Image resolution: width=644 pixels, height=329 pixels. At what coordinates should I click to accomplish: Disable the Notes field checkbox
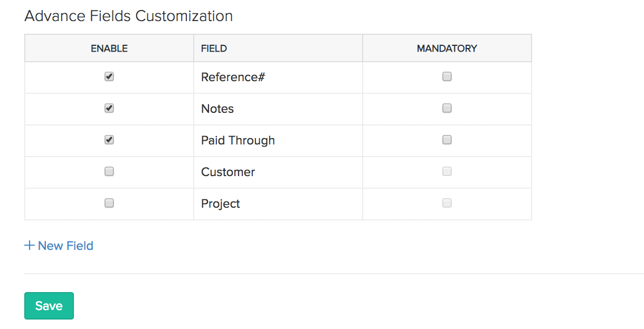109,109
